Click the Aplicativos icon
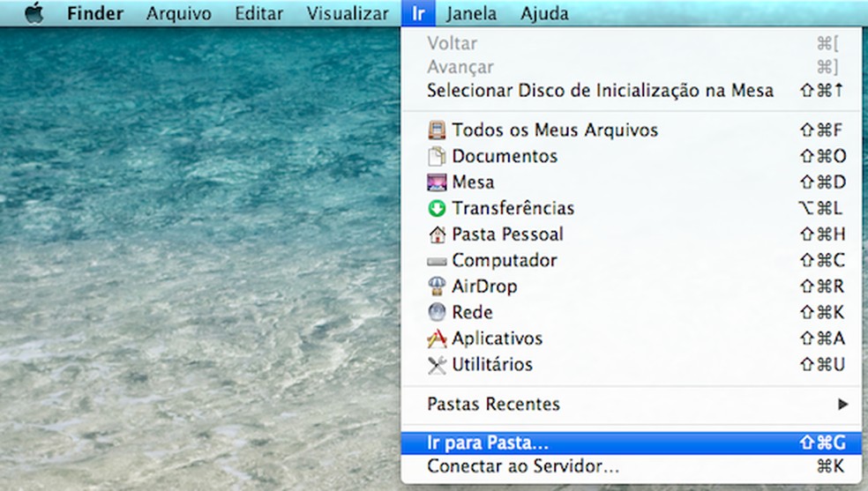868x491 pixels. 438,338
